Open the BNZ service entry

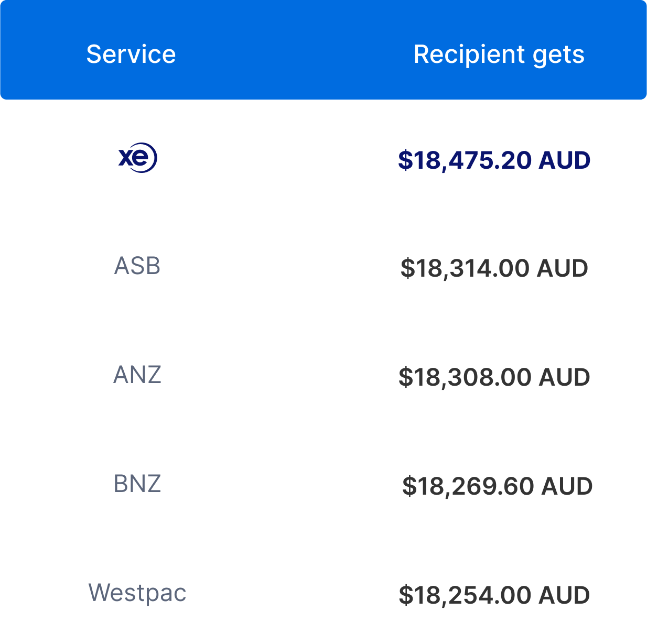point(137,484)
